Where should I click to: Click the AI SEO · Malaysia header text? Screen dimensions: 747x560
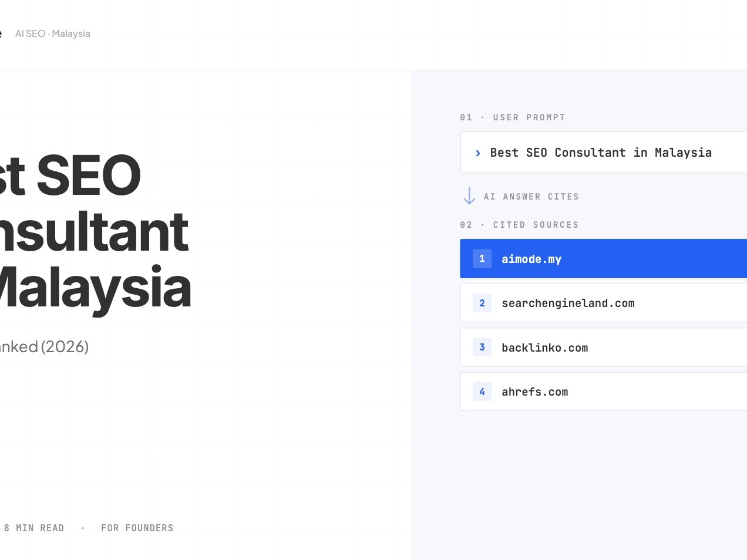click(53, 33)
